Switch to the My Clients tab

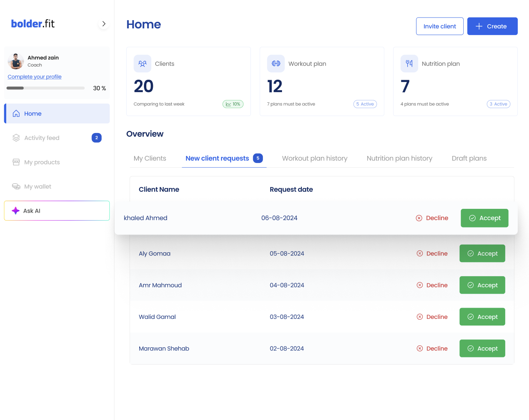pos(150,158)
